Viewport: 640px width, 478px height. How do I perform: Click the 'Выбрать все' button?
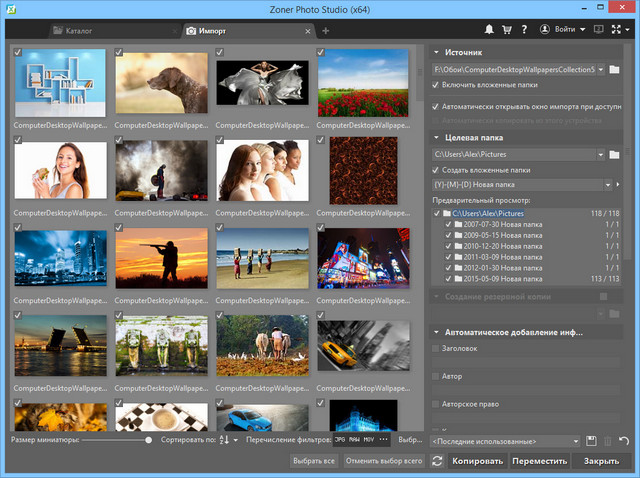pos(313,461)
